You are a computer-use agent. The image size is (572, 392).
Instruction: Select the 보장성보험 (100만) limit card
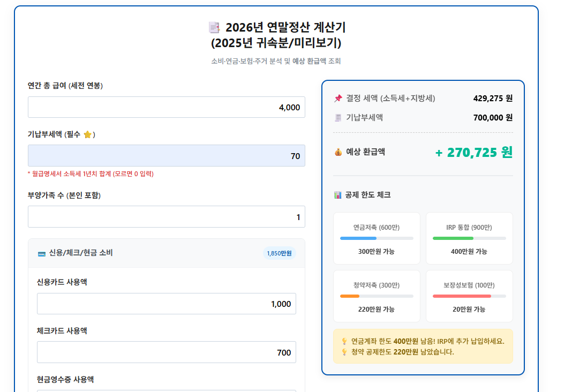(469, 296)
